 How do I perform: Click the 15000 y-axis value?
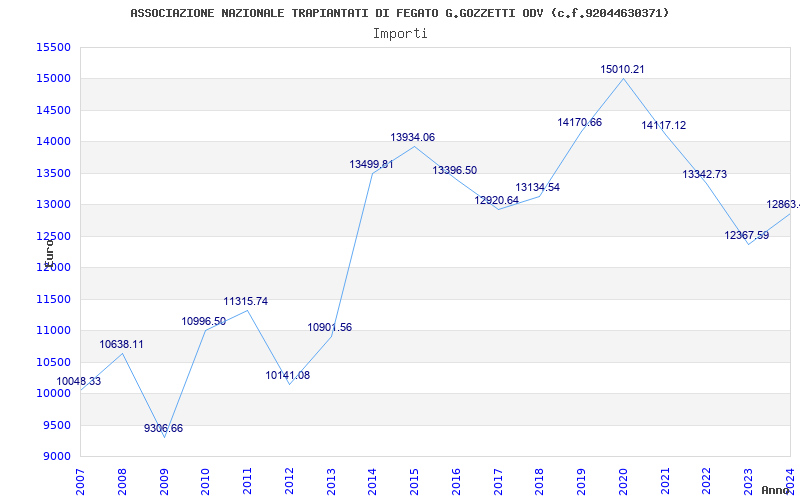[53, 79]
